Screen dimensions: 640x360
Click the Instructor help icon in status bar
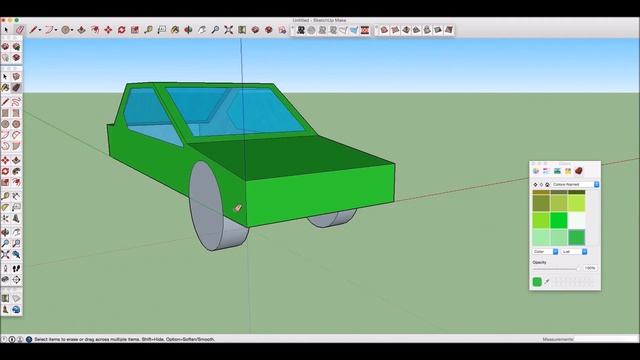(x=29, y=339)
